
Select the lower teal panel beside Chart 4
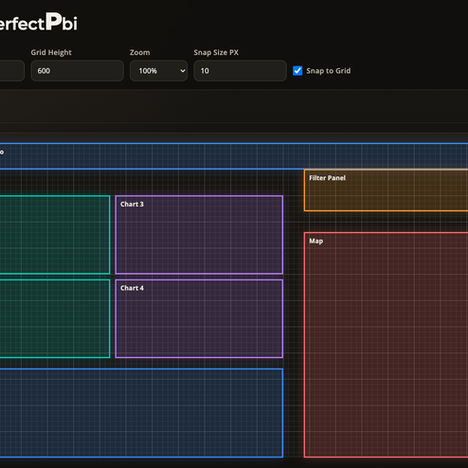[55, 319]
